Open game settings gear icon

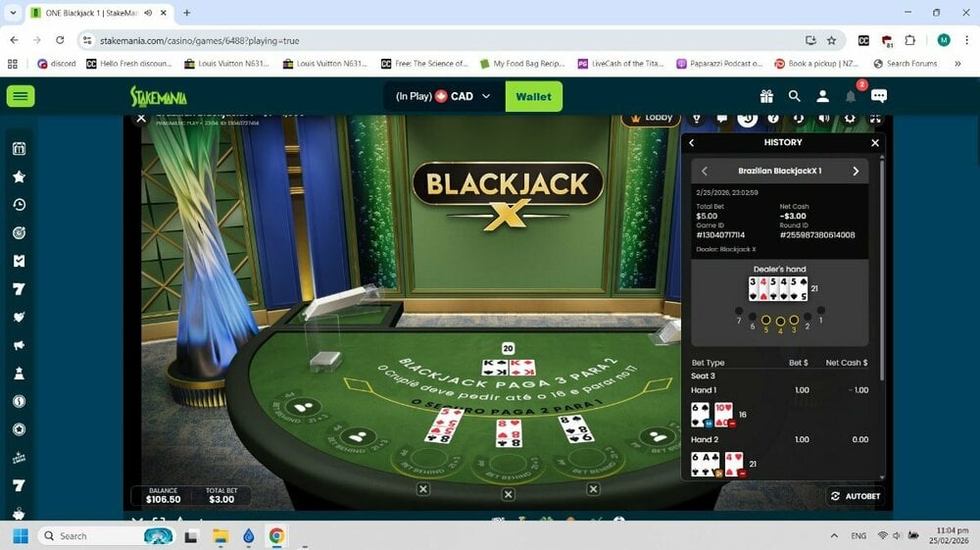(x=850, y=119)
